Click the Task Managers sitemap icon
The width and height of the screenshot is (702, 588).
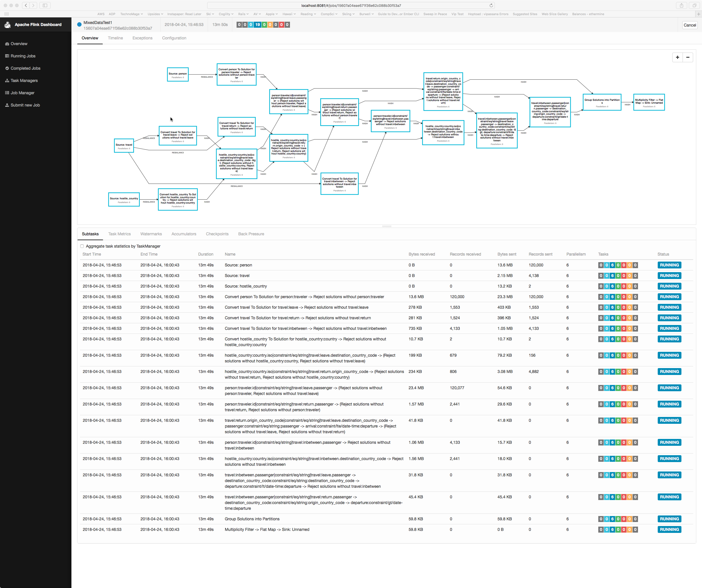(7, 81)
